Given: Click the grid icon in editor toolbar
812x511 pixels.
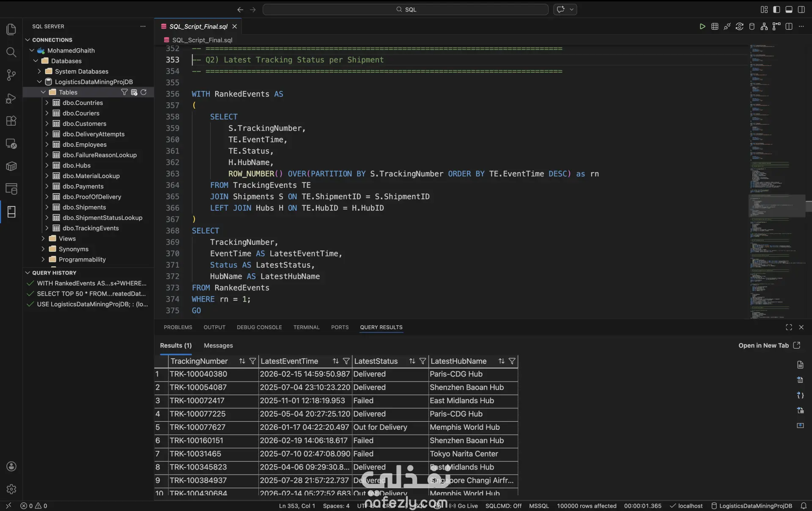Looking at the screenshot, I should [x=715, y=26].
